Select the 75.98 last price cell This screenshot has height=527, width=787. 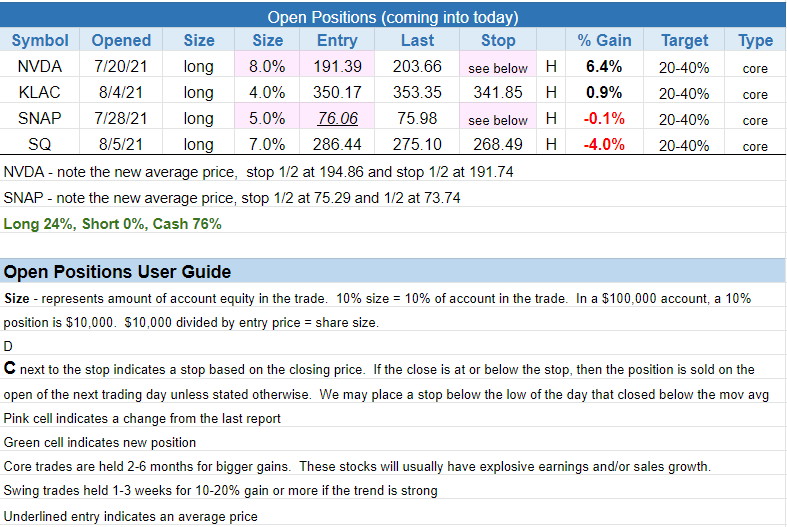(x=417, y=118)
